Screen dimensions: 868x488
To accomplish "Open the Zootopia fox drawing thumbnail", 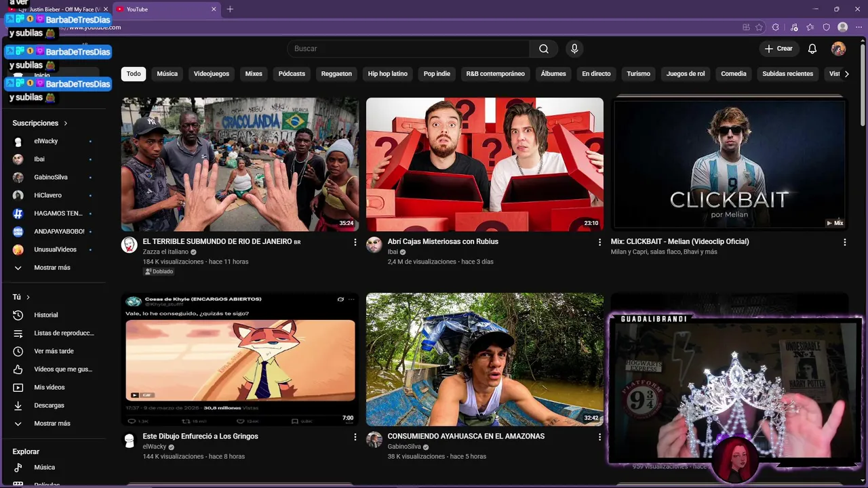I will coord(240,360).
